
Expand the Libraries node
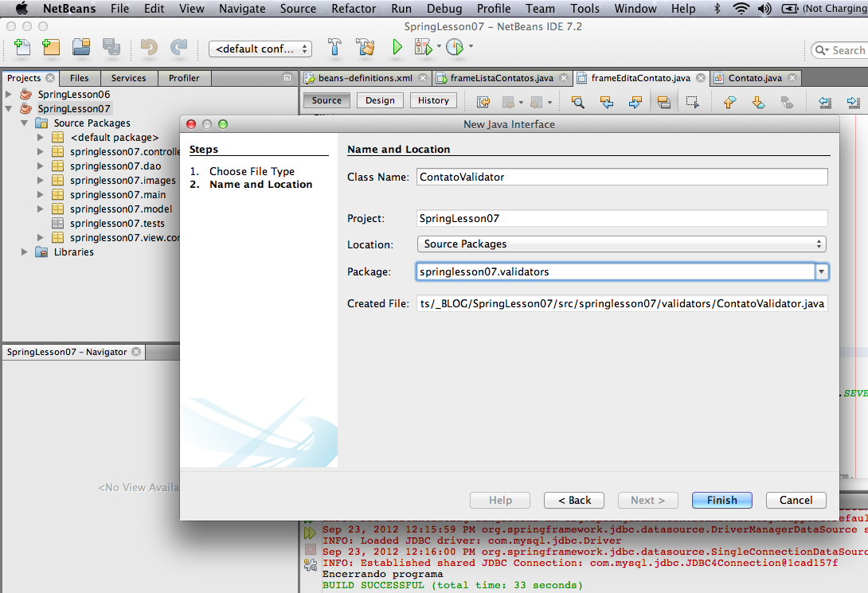click(25, 252)
